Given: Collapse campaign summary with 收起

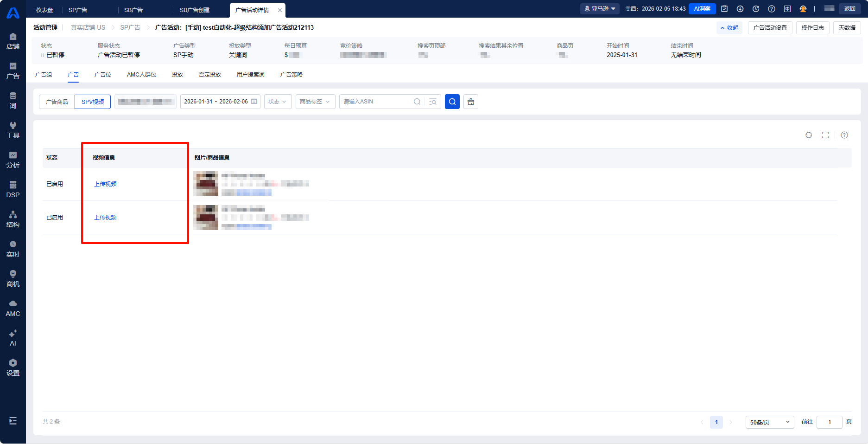Looking at the screenshot, I should [729, 28].
